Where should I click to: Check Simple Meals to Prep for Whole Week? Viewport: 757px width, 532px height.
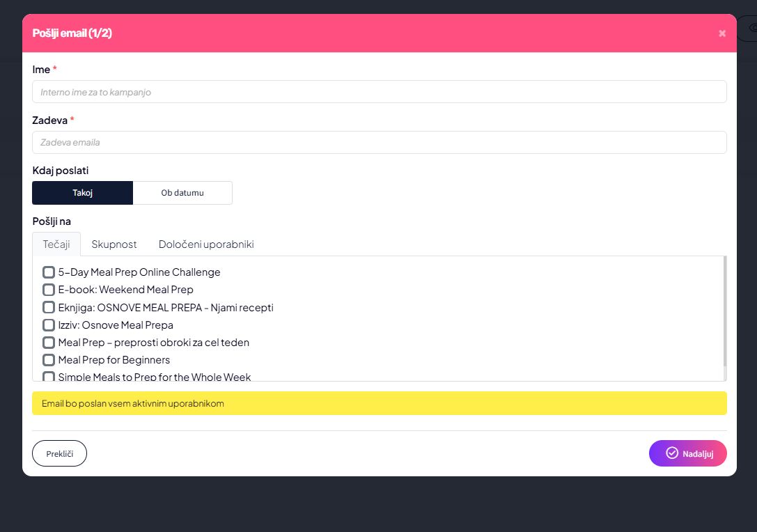49,377
